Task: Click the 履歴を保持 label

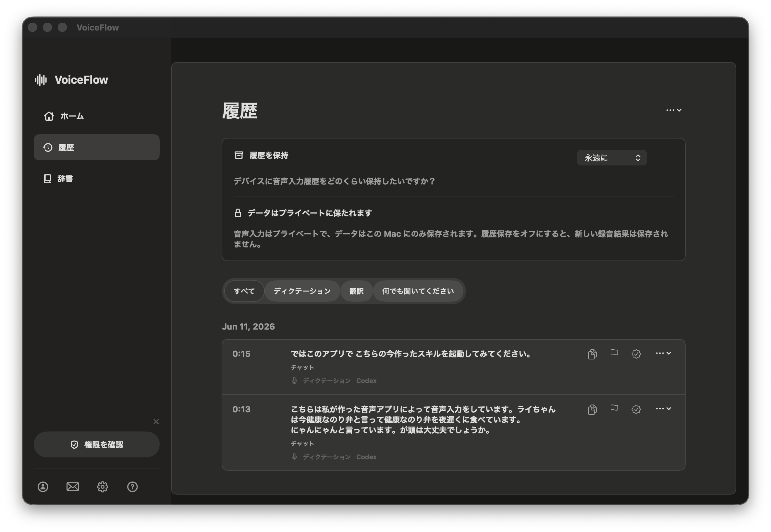Action: point(269,155)
